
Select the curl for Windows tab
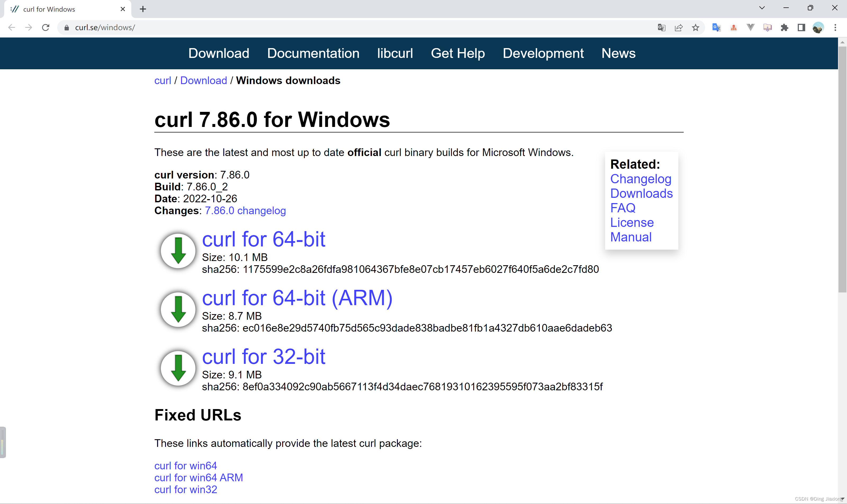pyautogui.click(x=67, y=9)
